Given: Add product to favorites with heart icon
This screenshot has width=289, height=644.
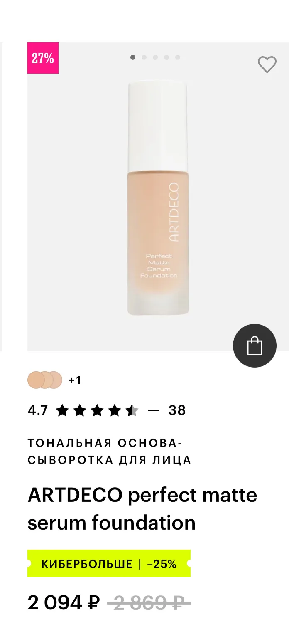Looking at the screenshot, I should (x=267, y=64).
